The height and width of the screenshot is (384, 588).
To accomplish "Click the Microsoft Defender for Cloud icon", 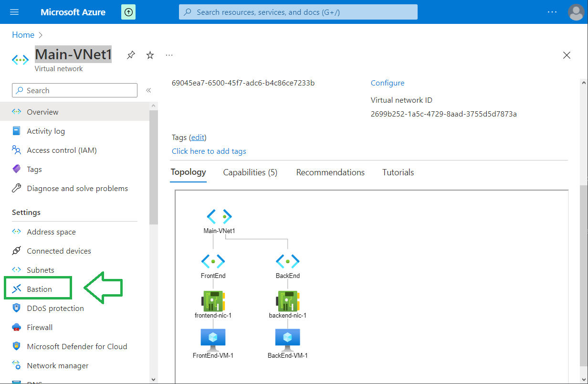I will (17, 346).
